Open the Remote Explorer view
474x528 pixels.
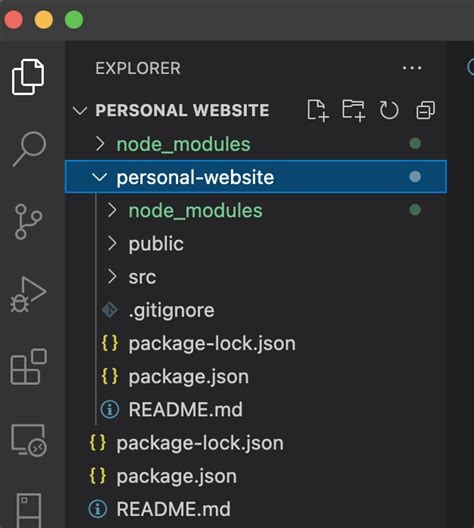(29, 440)
